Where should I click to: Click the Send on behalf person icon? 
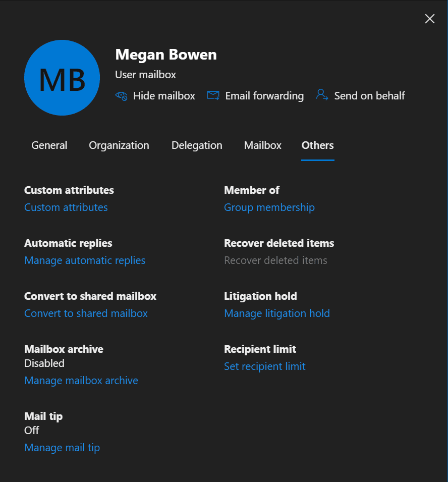[322, 95]
